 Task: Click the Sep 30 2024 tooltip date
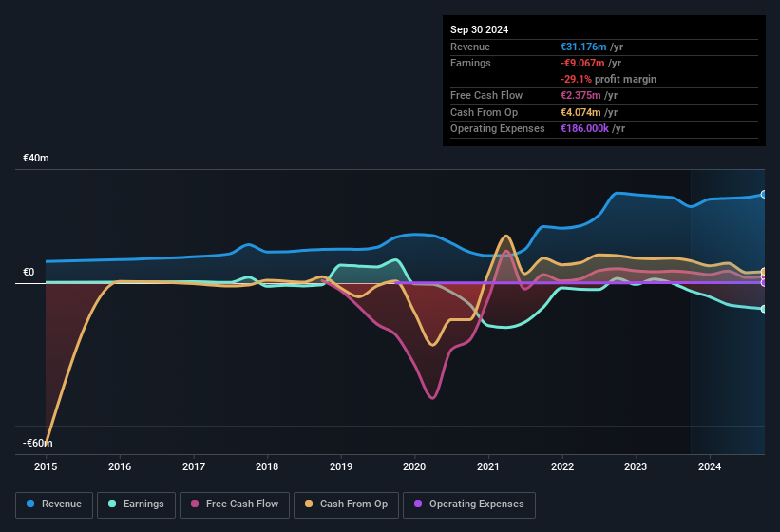point(479,29)
